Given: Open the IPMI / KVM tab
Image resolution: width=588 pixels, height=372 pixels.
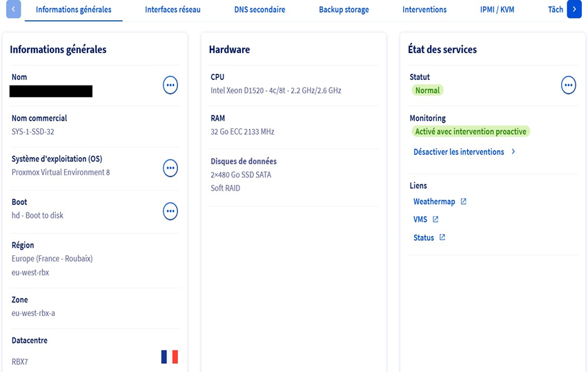Looking at the screenshot, I should point(497,10).
